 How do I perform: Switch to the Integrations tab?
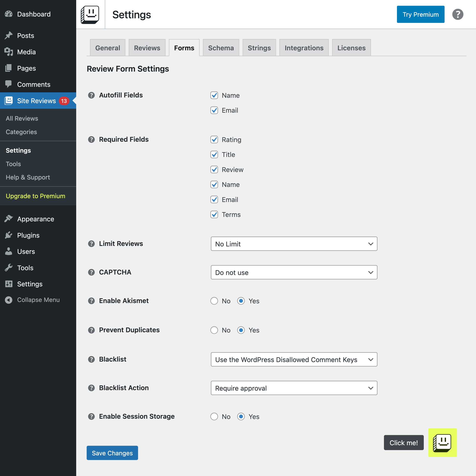point(304,48)
